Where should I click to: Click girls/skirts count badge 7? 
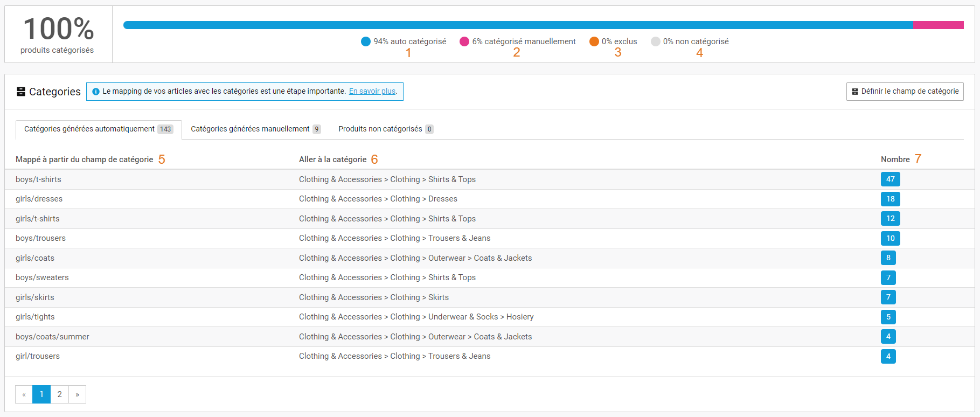point(888,297)
